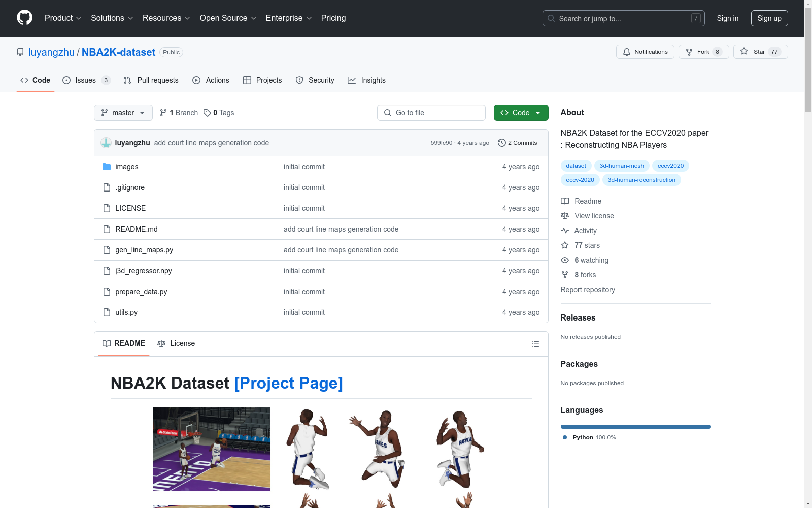Screen dimensions: 812x508
Task: View the 2 Commits history
Action: tap(517, 143)
